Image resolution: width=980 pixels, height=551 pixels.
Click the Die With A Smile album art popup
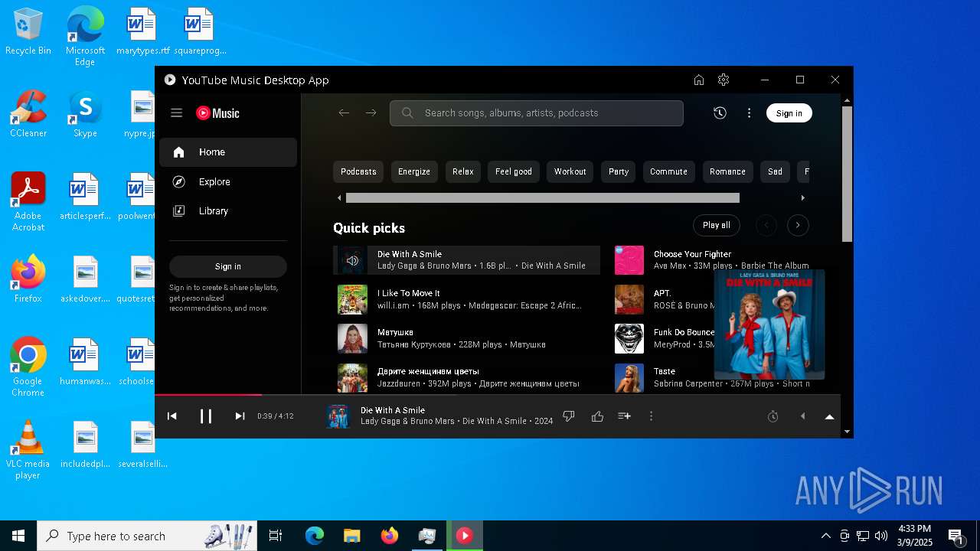(x=769, y=324)
